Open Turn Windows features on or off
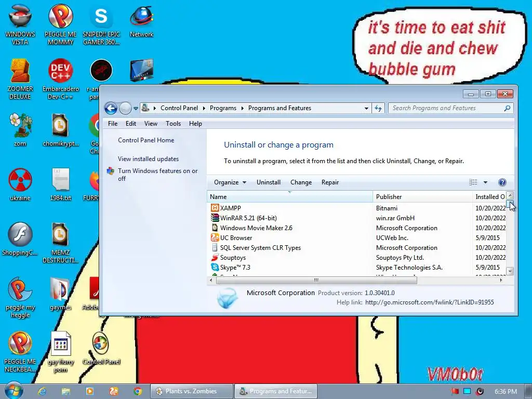Image resolution: width=532 pixels, height=399 pixels. [157, 175]
